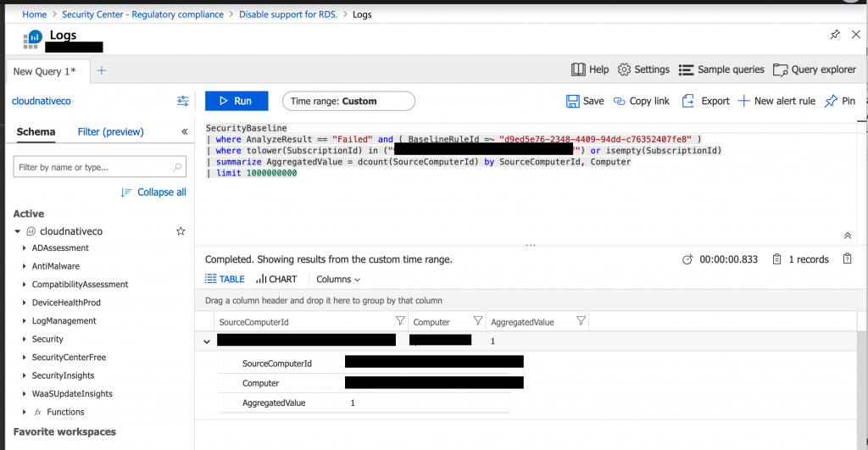Sort by SourceComputerId column header
The width and height of the screenshot is (868, 450).
(x=253, y=322)
